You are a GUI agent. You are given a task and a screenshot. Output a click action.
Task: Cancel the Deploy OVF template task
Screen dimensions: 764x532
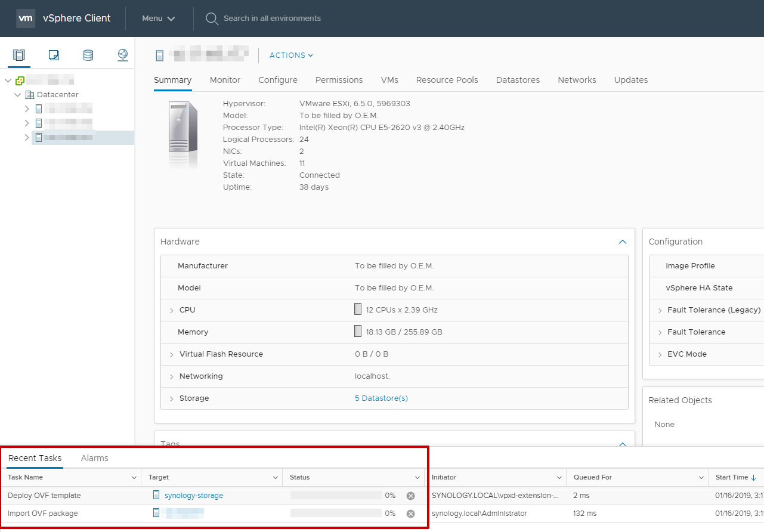click(x=410, y=496)
